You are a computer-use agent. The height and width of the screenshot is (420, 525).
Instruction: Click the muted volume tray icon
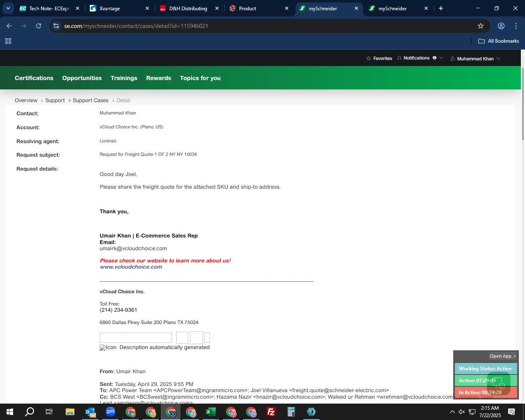coord(462,412)
